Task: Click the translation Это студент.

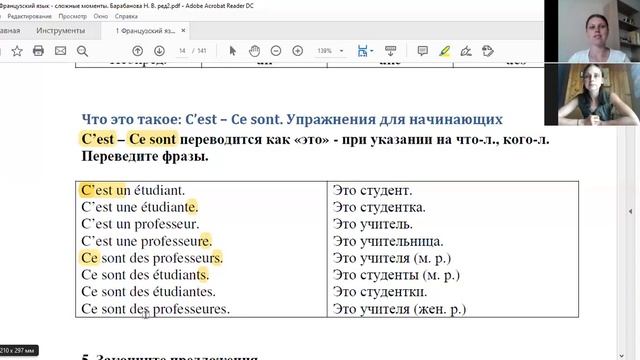Action: [372, 191]
